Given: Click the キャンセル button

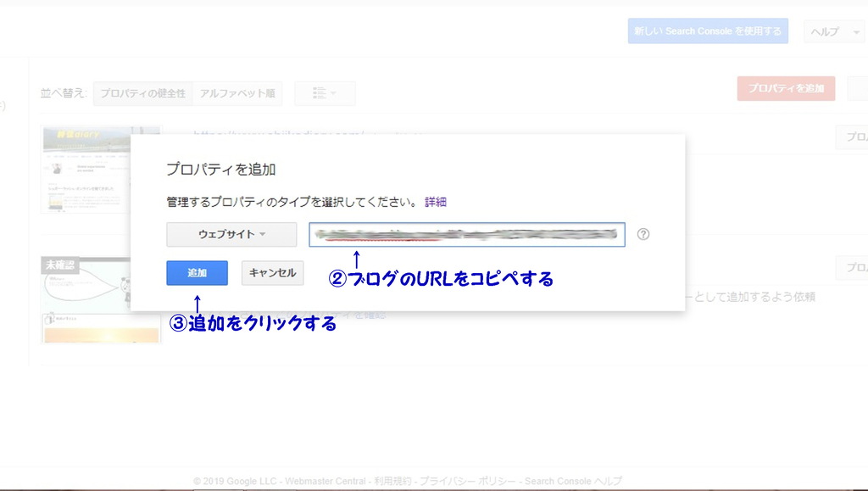Looking at the screenshot, I should (x=272, y=273).
